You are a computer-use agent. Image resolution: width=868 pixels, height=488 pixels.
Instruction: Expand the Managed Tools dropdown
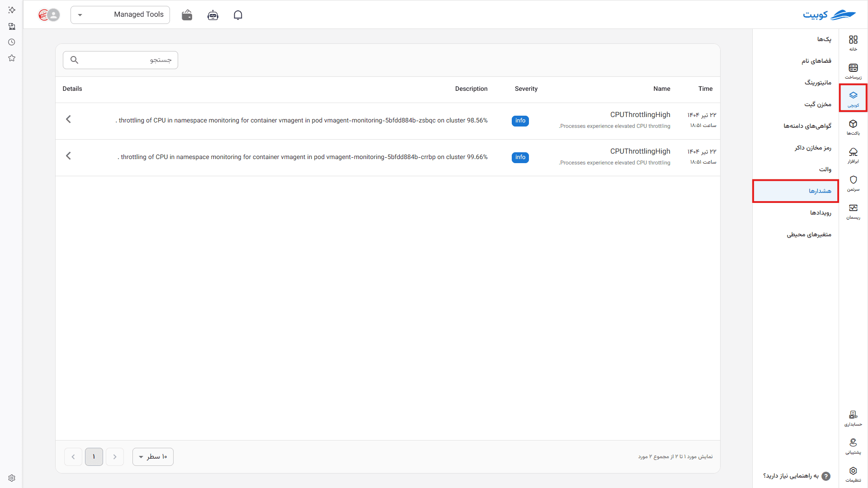(120, 15)
